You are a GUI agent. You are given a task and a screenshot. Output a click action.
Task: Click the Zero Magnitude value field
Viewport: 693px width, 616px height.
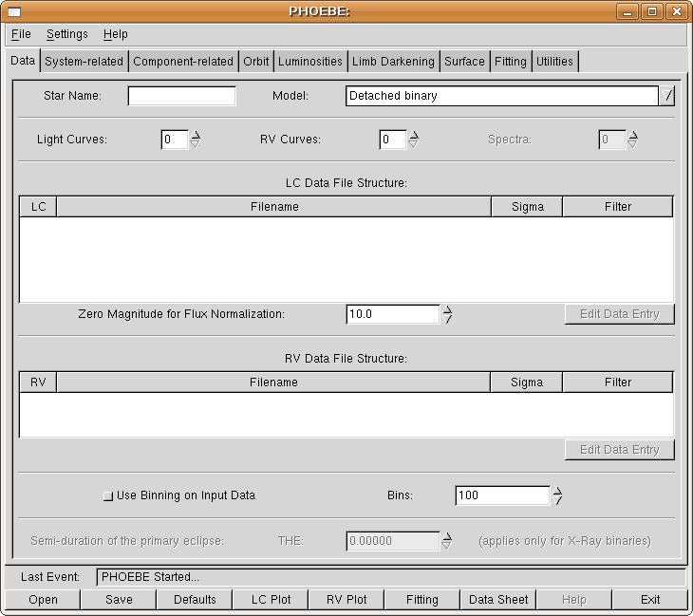[393, 314]
